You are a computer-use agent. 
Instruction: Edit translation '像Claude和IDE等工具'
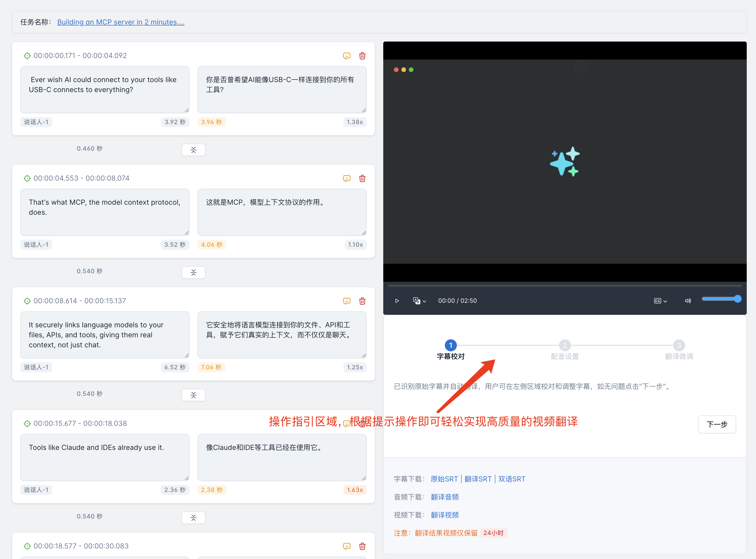282,457
